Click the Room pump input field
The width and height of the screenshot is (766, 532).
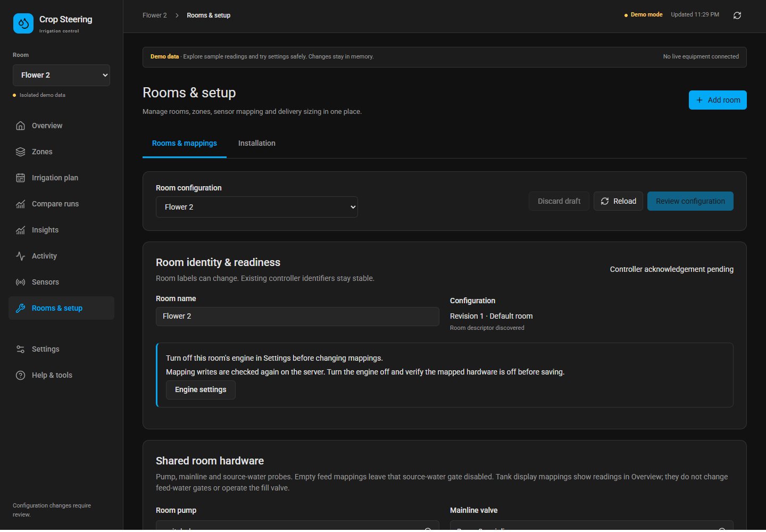297,525
